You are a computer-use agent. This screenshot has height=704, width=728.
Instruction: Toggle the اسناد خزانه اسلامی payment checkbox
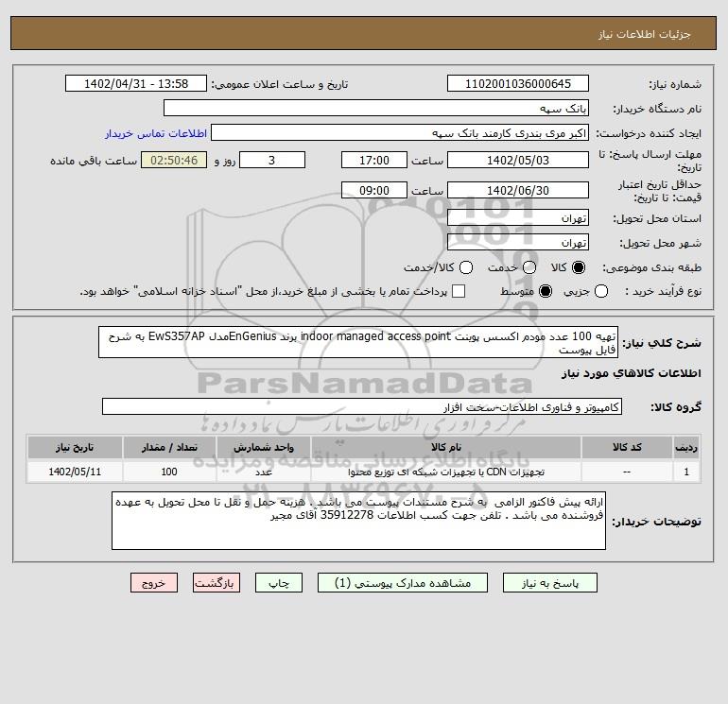point(459,291)
